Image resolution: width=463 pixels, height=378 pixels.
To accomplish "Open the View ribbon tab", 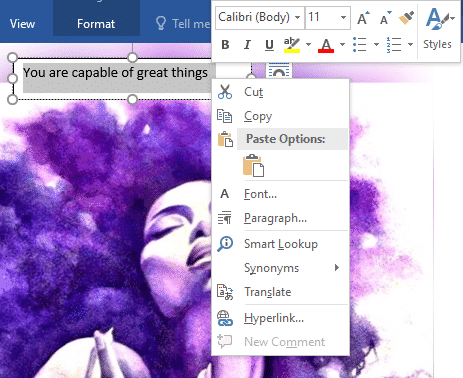I will (22, 24).
